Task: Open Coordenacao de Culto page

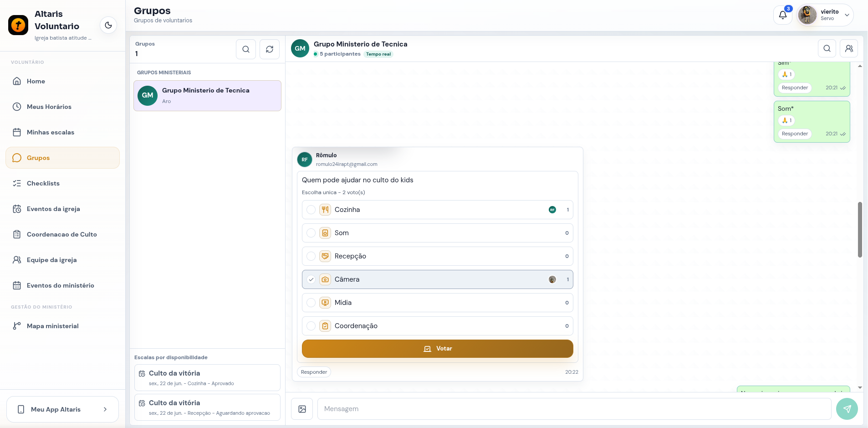Action: coord(62,234)
